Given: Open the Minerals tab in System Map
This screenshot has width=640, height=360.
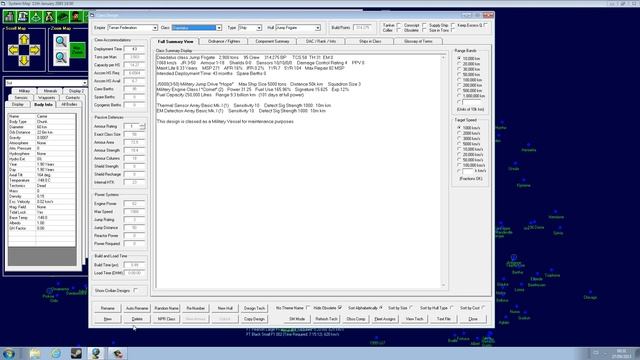Looking at the screenshot, I should pyautogui.click(x=50, y=91).
